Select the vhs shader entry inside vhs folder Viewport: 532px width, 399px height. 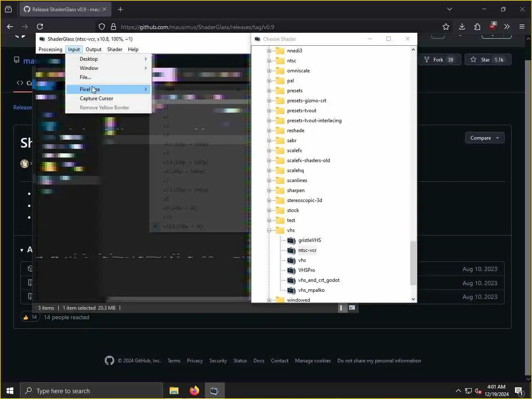[x=302, y=260]
